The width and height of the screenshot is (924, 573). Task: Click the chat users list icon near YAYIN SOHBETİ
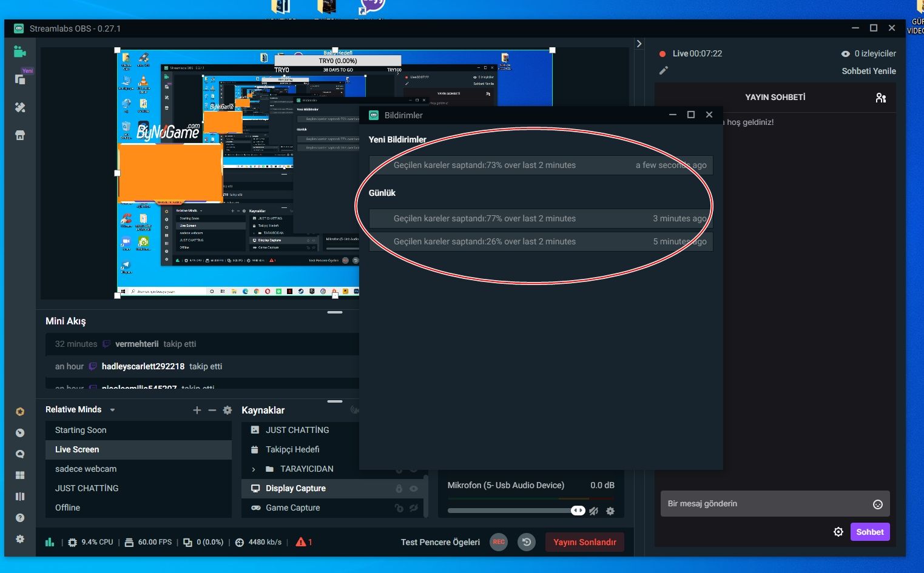pyautogui.click(x=881, y=98)
